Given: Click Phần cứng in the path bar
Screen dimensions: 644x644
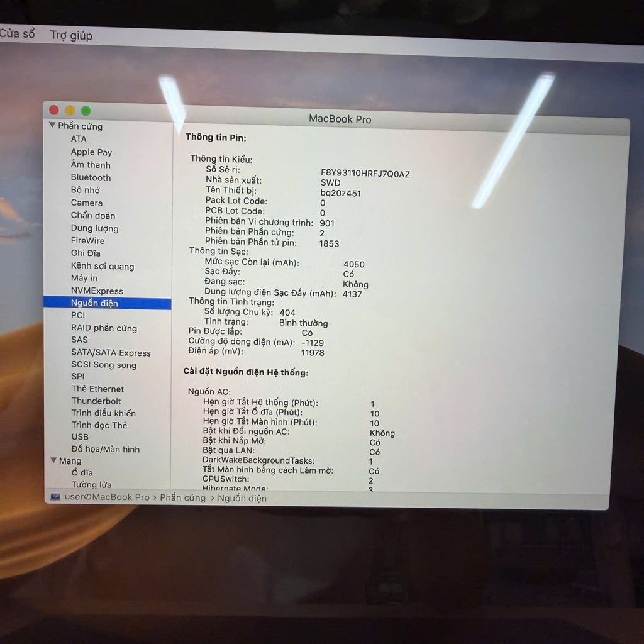Looking at the screenshot, I should click(182, 497).
